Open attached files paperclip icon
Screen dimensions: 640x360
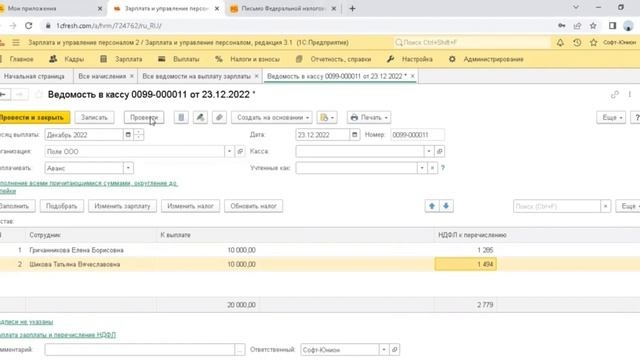point(219,118)
